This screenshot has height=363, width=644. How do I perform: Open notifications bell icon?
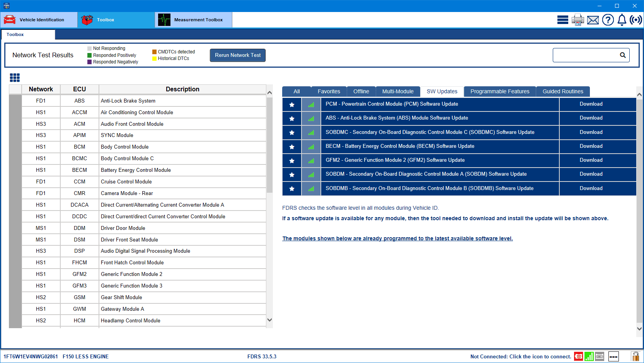[x=622, y=20]
